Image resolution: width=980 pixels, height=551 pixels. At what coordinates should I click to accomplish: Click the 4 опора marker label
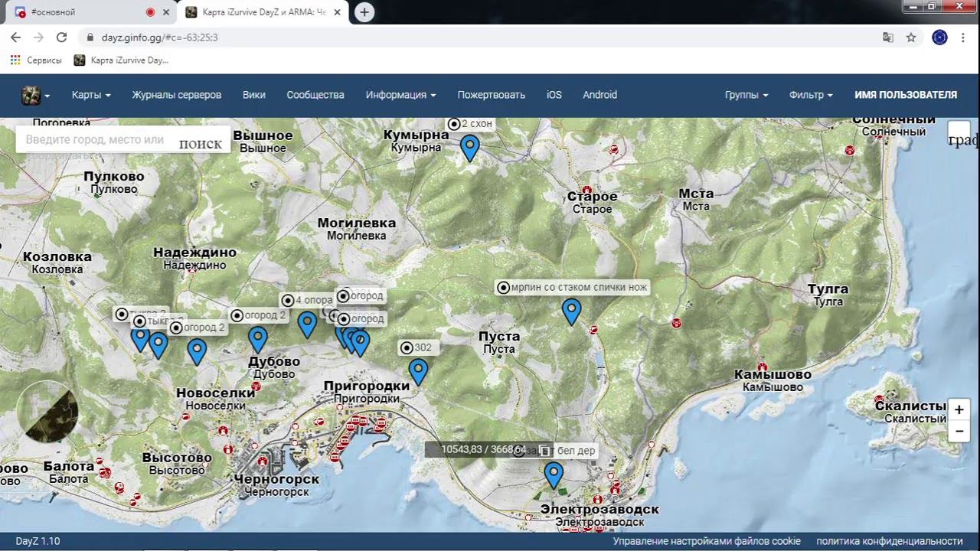(307, 300)
